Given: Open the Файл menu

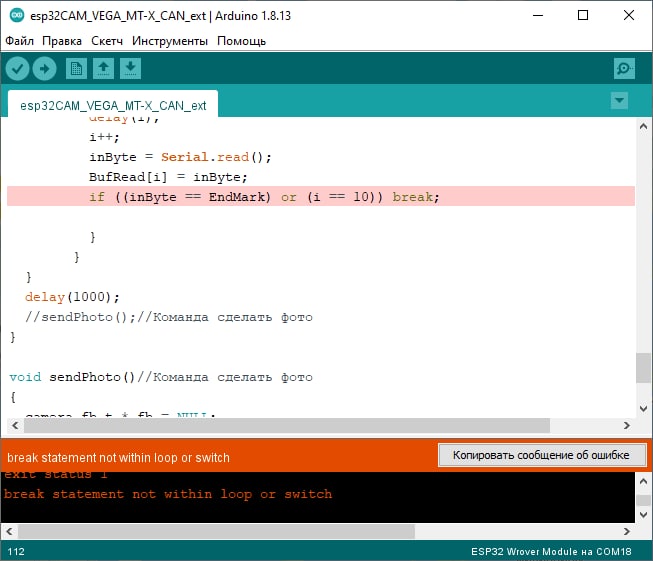Looking at the screenshot, I should [19, 41].
